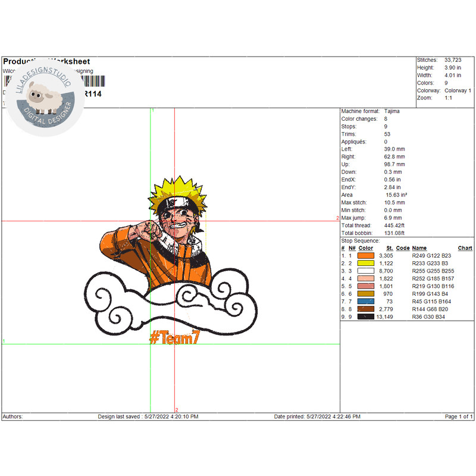Pick the light peach swatch in row 4
This screenshot has width=476, height=476.
click(x=366, y=278)
